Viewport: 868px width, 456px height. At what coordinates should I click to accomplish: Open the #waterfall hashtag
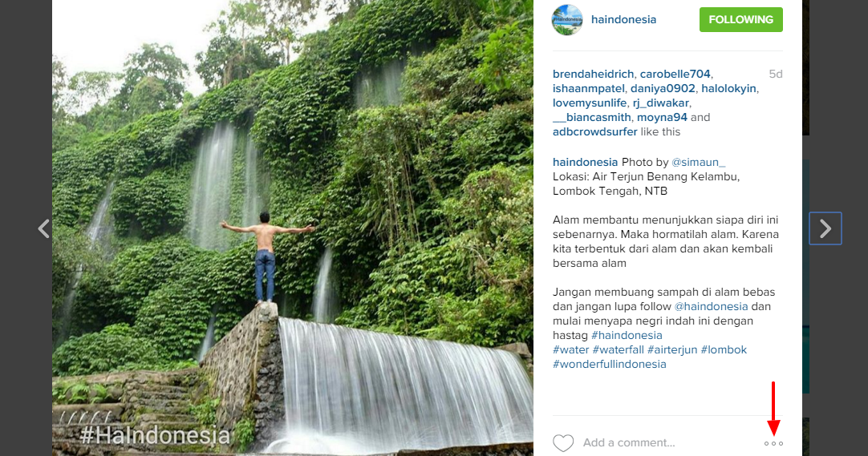(618, 350)
